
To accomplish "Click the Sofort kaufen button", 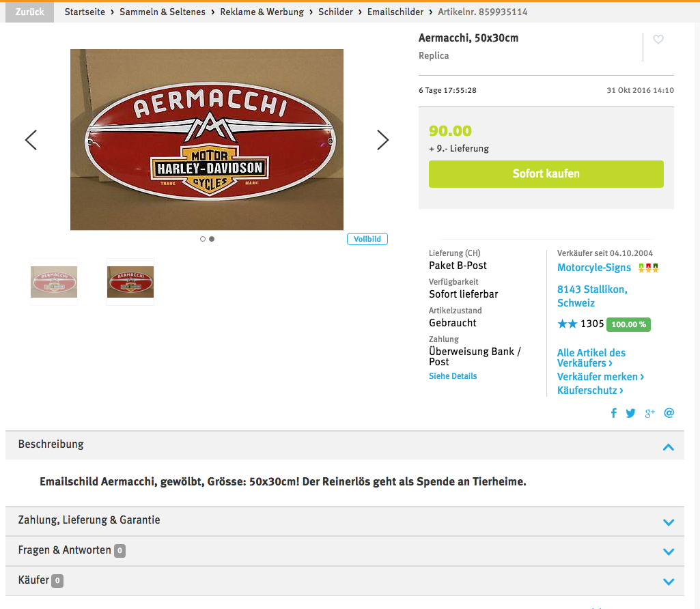I will click(546, 174).
